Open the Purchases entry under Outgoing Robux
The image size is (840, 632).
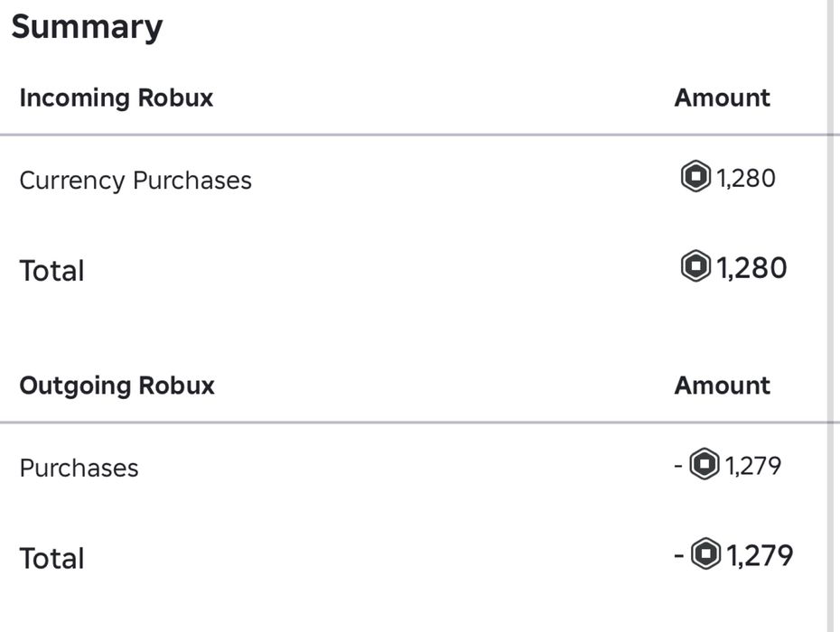coord(79,468)
